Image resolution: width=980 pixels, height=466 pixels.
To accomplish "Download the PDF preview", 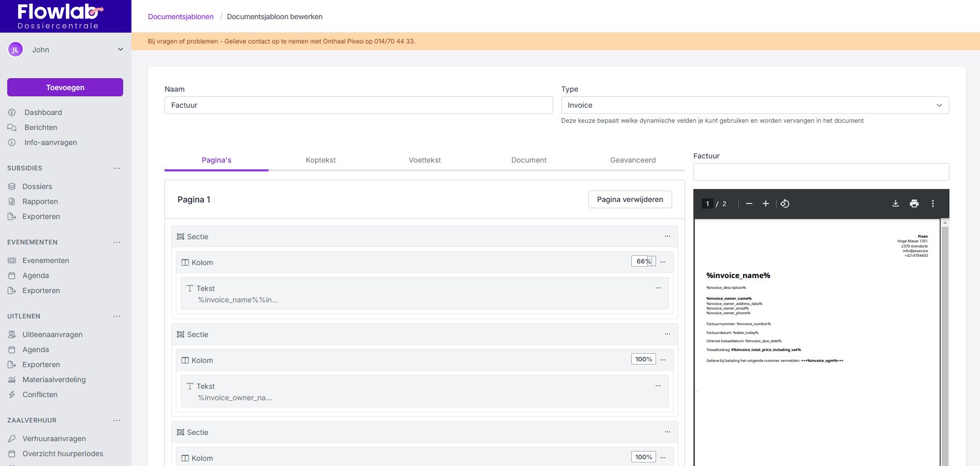I will tap(896, 203).
